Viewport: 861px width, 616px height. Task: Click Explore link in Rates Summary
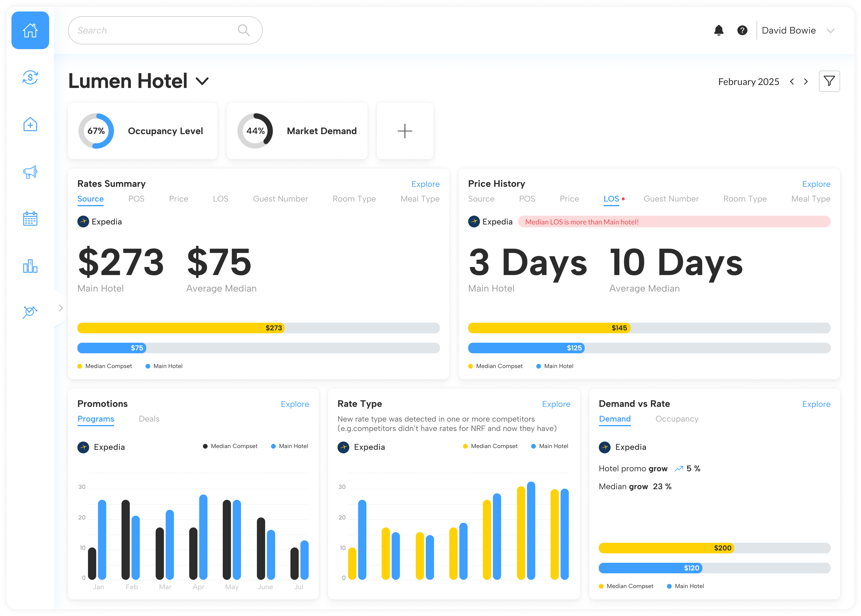[425, 184]
